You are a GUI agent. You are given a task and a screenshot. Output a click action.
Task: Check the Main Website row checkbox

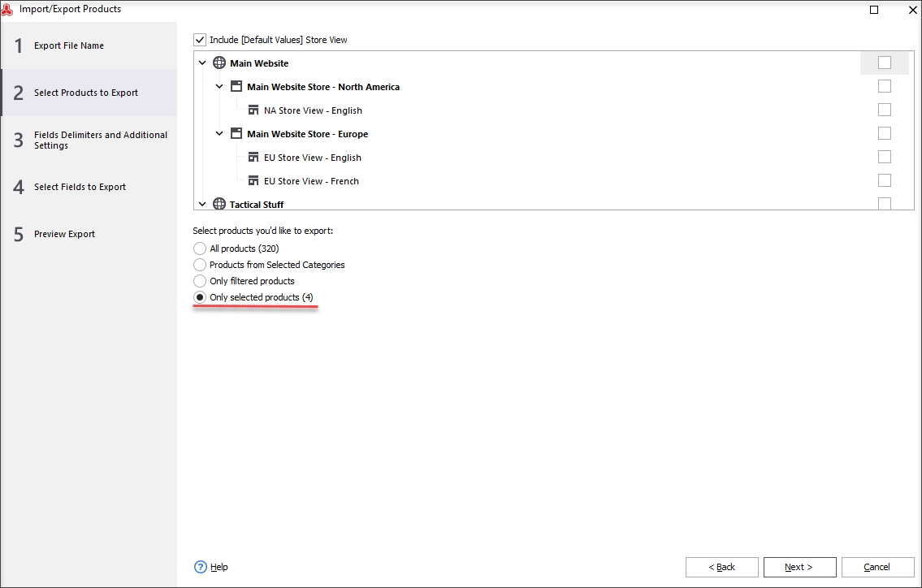[x=885, y=63]
